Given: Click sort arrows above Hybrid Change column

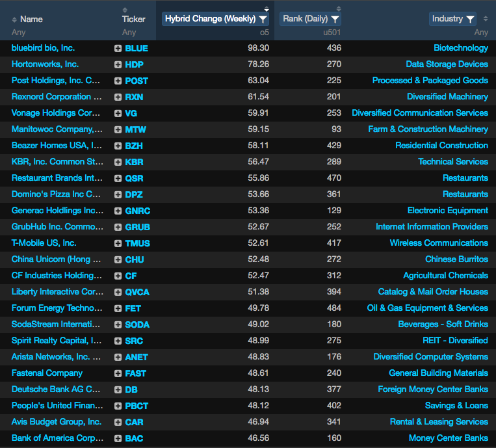Looking at the screenshot, I should pos(267,8).
